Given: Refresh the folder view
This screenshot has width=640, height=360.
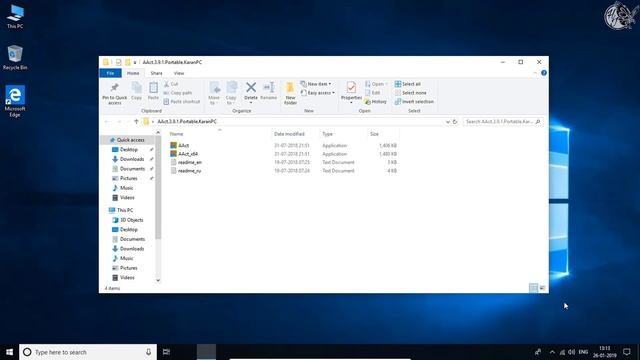Looking at the screenshot, I should coord(455,122).
